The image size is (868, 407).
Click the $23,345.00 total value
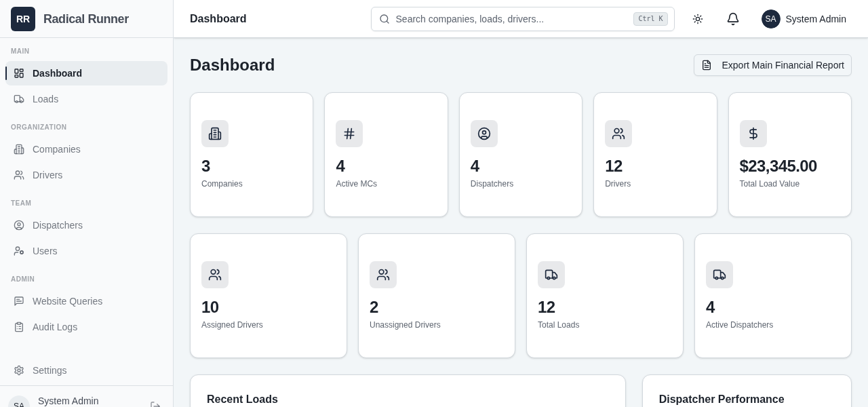[778, 166]
